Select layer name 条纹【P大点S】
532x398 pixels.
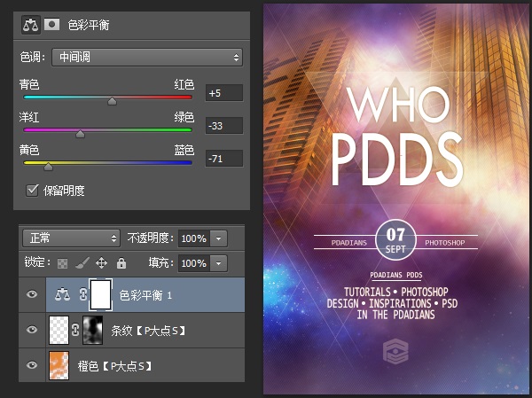pos(149,331)
